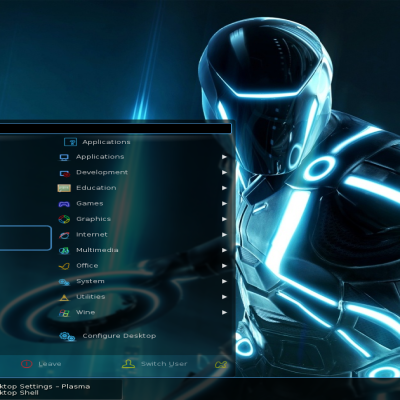Expand the Education submenu arrow
This screenshot has height=400, width=400.
224,188
